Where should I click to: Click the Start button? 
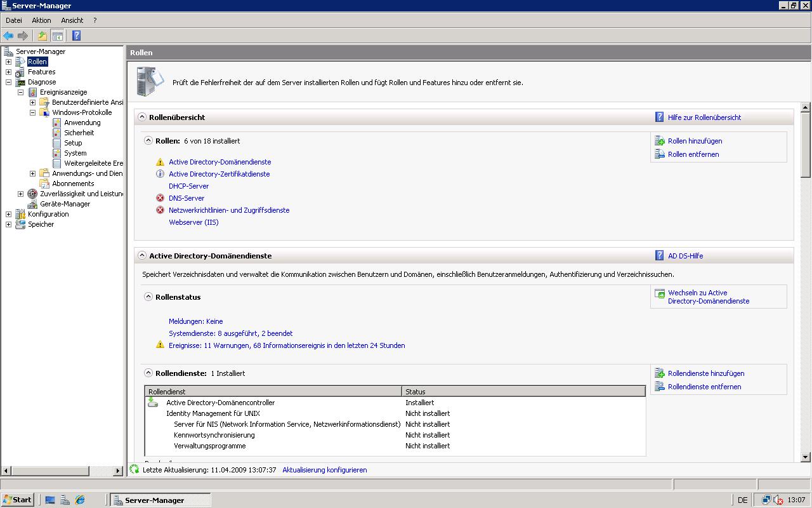(17, 500)
